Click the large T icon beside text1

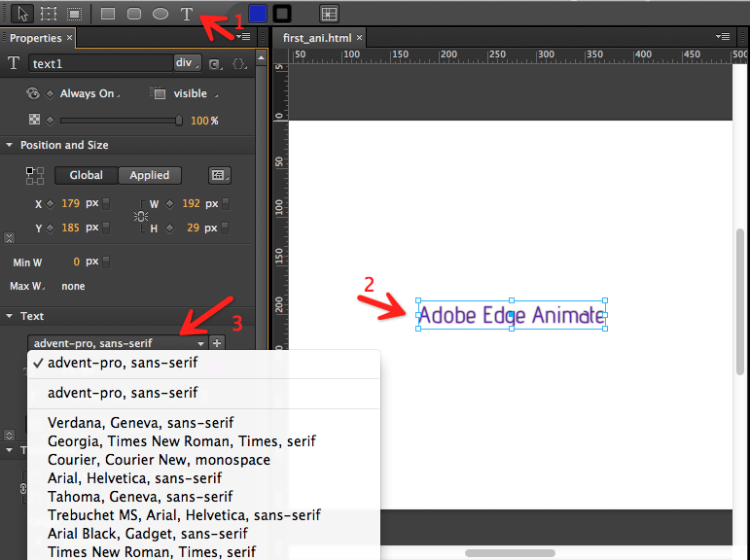click(14, 62)
